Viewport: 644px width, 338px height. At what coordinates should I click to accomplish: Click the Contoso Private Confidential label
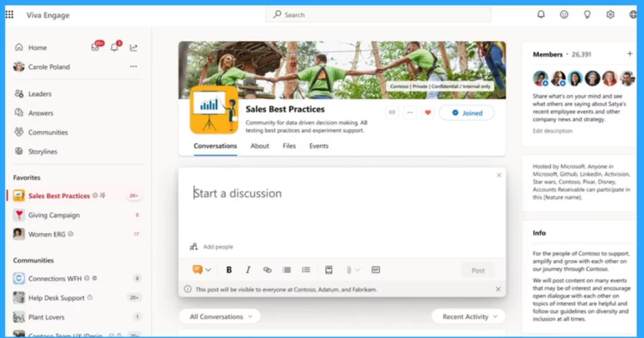point(440,87)
